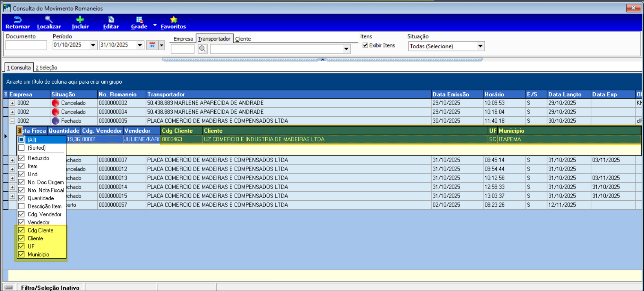Click the Incluir plus icon
The width and height of the screenshot is (644, 291).
80,20
